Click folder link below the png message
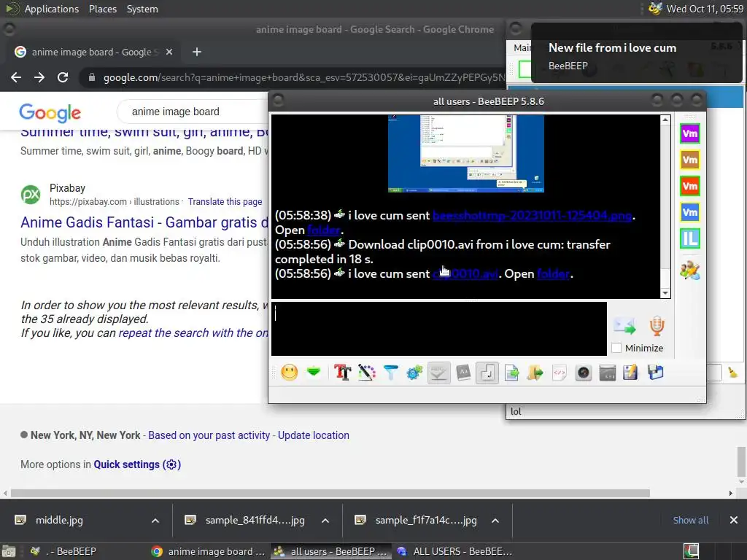Screen dimensions: 747x560 [324, 230]
